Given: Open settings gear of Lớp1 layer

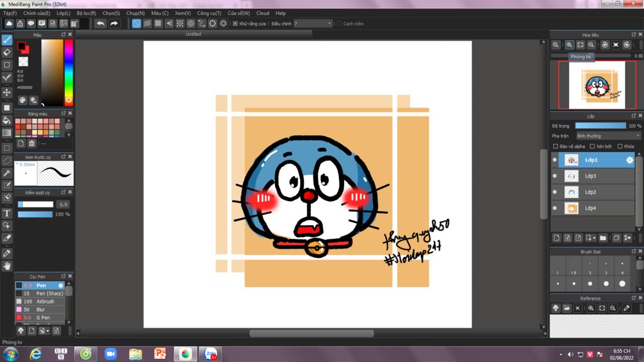Looking at the screenshot, I should click(x=629, y=160).
